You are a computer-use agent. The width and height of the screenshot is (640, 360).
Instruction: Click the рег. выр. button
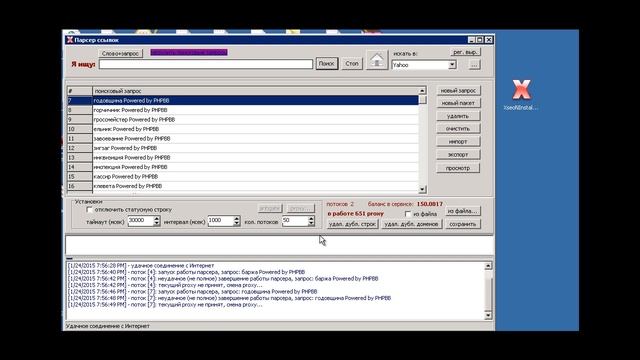pyautogui.click(x=465, y=52)
